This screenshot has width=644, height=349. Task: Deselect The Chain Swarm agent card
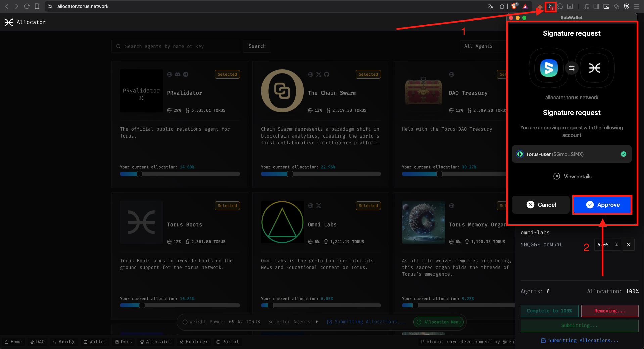coord(368,74)
